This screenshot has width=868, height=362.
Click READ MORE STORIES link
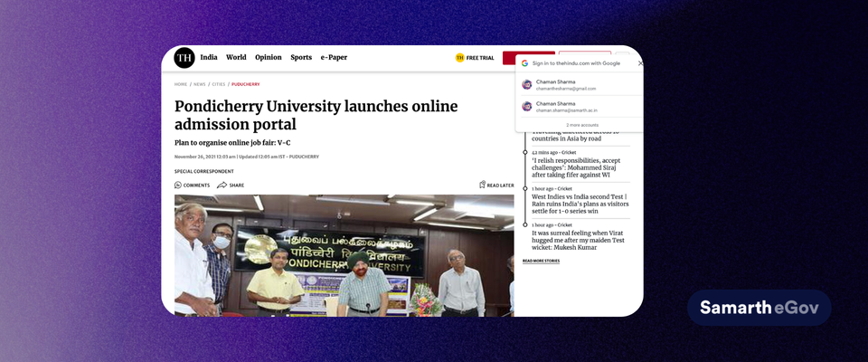[x=541, y=261]
